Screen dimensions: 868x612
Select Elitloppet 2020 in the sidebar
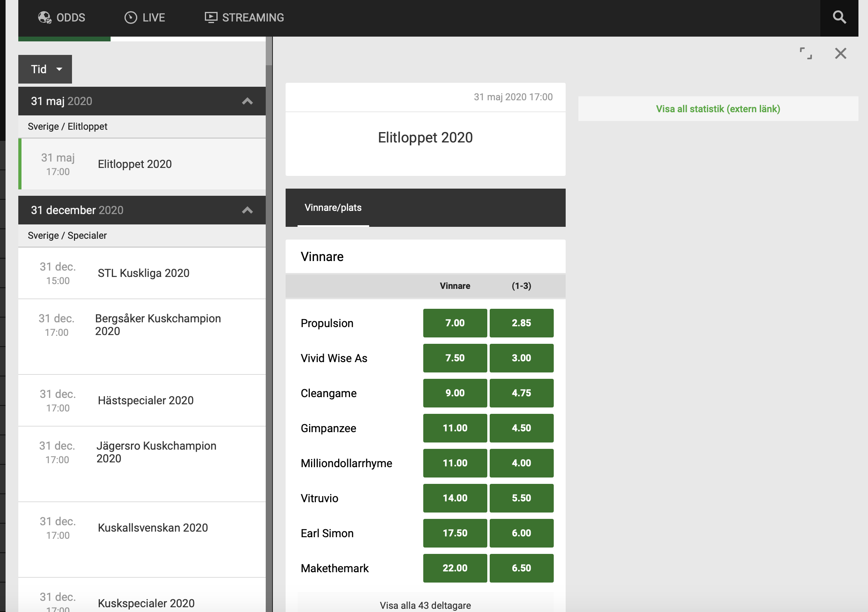point(134,164)
